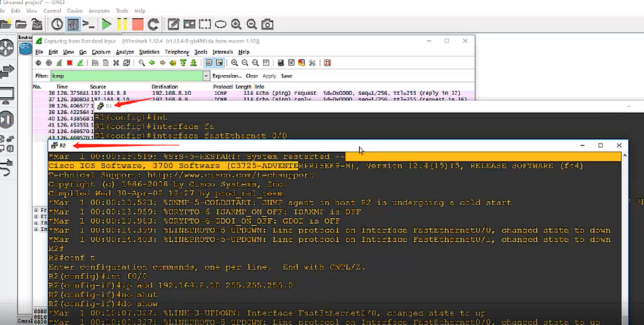Clear the Wireshark display filter
This screenshot has height=325, width=644.
(x=252, y=76)
